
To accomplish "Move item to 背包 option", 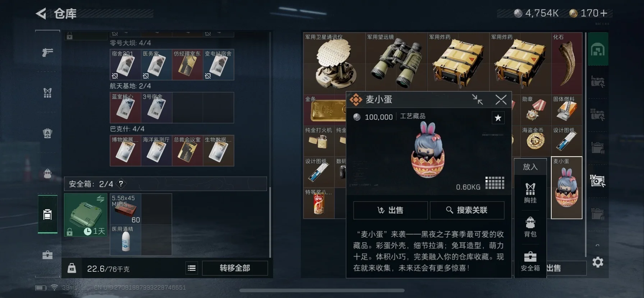I will pyautogui.click(x=530, y=227).
